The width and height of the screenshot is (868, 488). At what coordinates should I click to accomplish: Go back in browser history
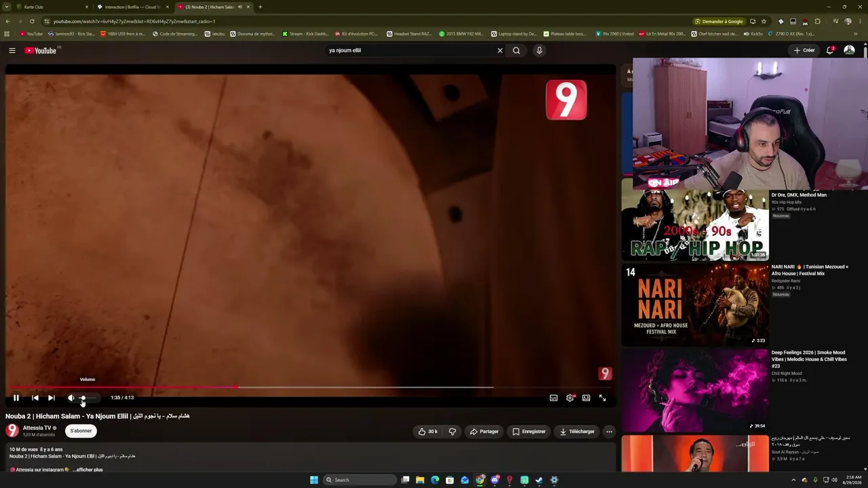coord(8,21)
